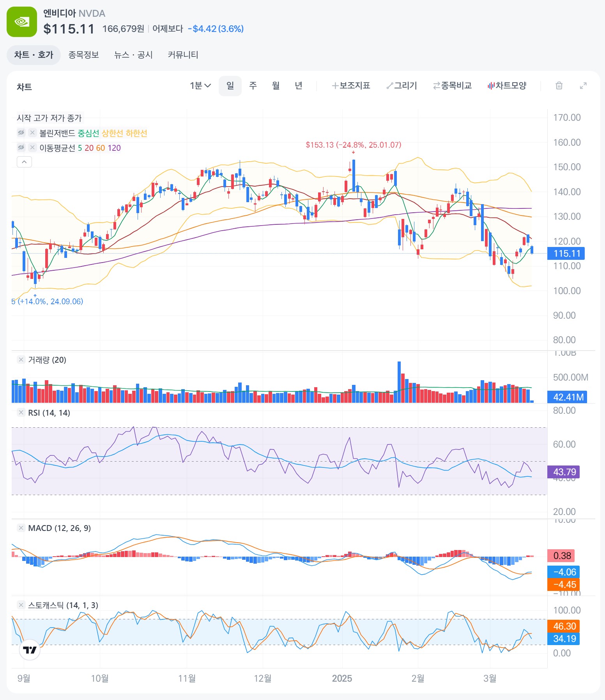The height and width of the screenshot is (700, 605).
Task: Toggle visibility of 볼린저밴드 indicator
Action: (x=21, y=133)
